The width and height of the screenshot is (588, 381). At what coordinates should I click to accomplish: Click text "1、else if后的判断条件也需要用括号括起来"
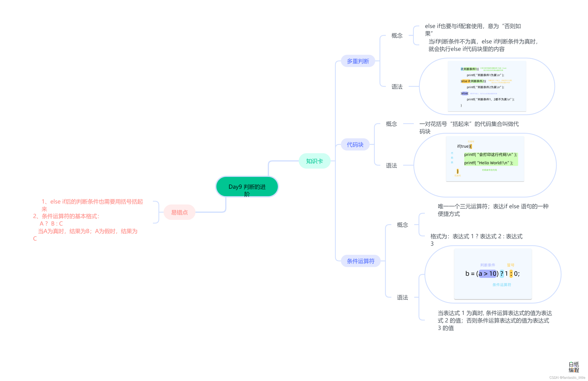pyautogui.click(x=92, y=205)
